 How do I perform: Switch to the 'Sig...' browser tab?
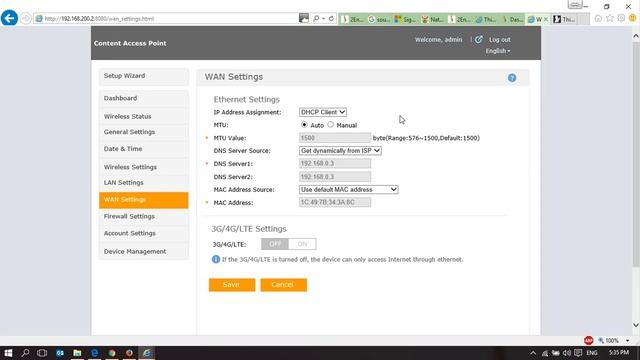tap(405, 19)
